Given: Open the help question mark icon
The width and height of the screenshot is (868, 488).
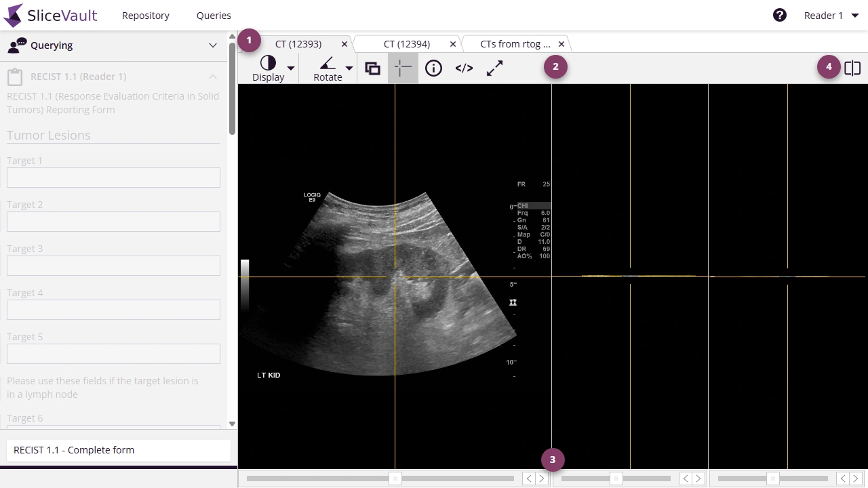Looking at the screenshot, I should coord(779,14).
